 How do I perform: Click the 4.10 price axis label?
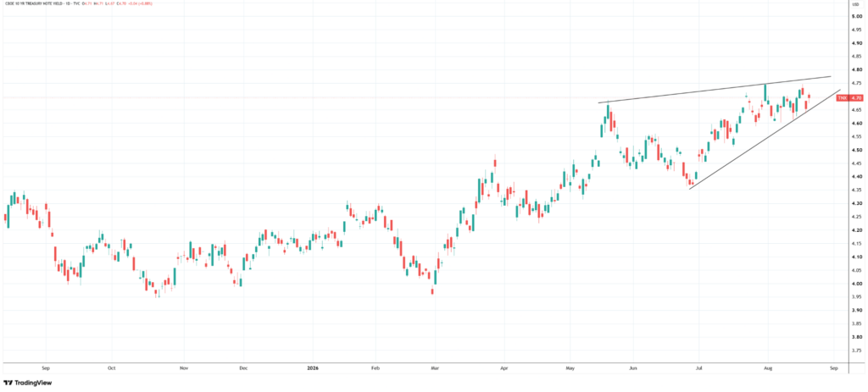point(856,257)
